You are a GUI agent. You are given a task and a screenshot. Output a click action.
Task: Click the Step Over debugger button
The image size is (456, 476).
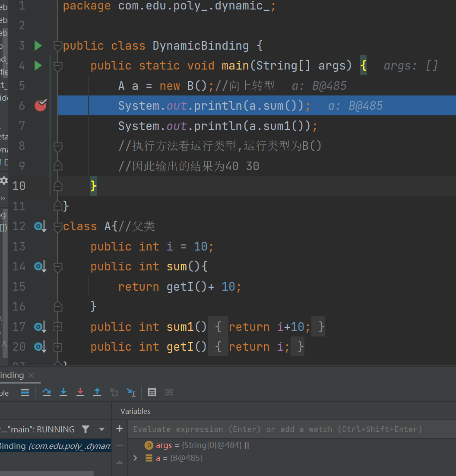click(46, 392)
